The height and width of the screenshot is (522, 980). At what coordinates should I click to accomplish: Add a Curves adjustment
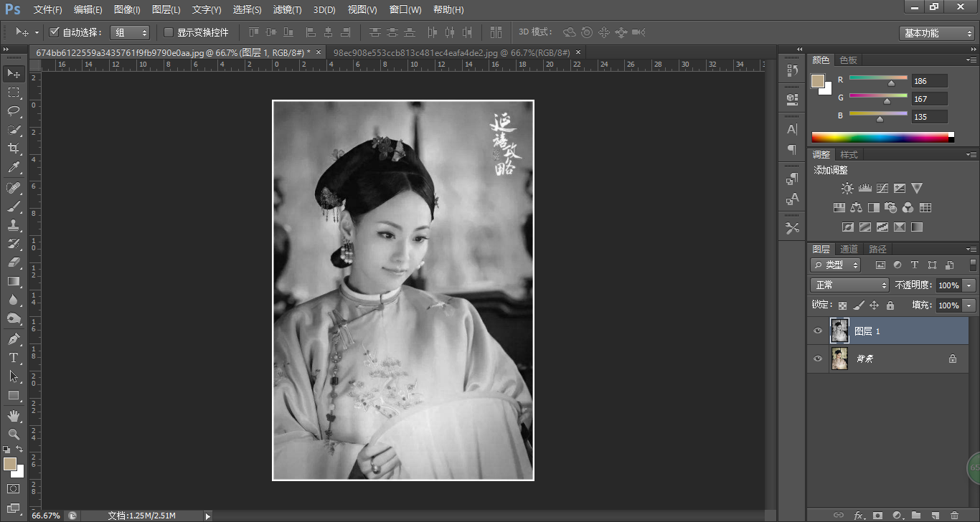pyautogui.click(x=882, y=189)
